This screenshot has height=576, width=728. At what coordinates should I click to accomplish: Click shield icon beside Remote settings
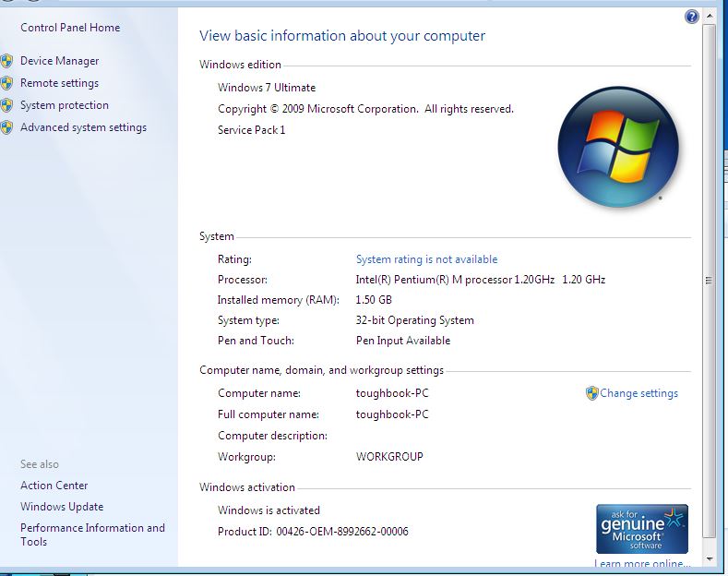pos(6,83)
